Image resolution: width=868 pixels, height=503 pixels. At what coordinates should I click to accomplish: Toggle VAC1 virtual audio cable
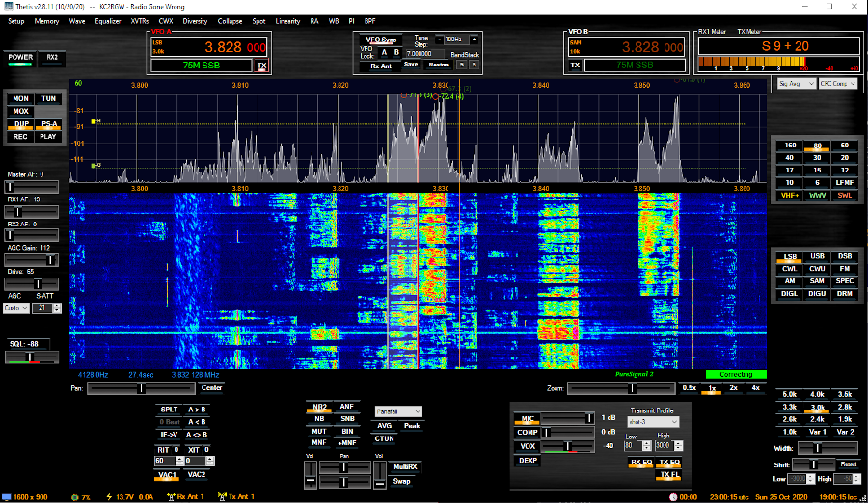pyautogui.click(x=167, y=475)
